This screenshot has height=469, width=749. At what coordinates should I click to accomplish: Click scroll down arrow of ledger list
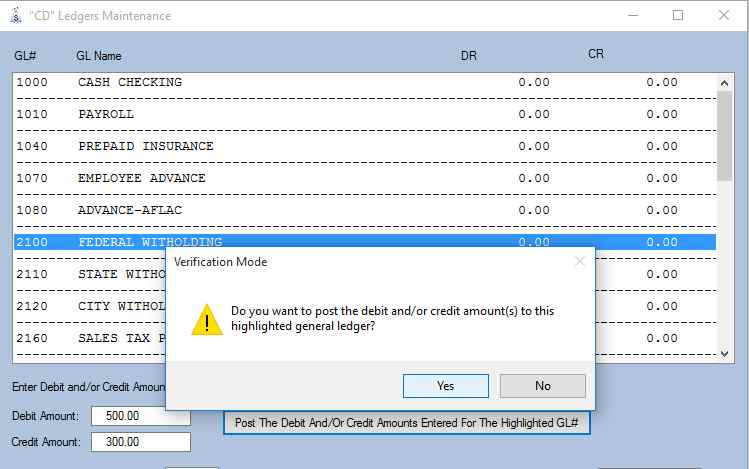[x=725, y=354]
